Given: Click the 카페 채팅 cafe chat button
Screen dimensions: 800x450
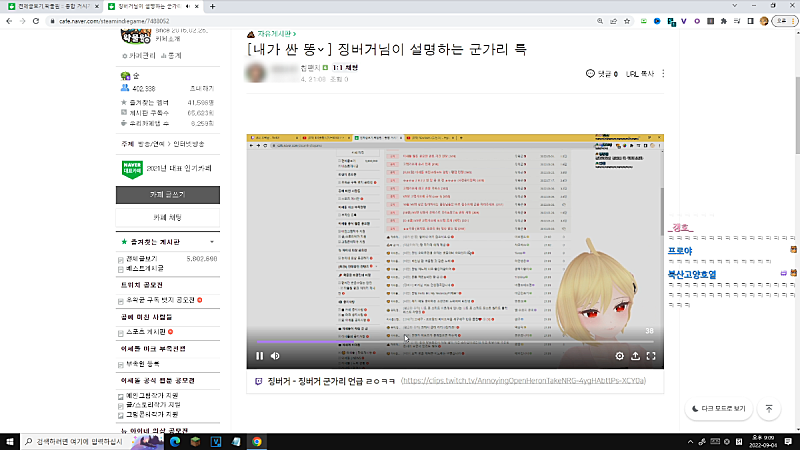Looking at the screenshot, I should (167, 217).
